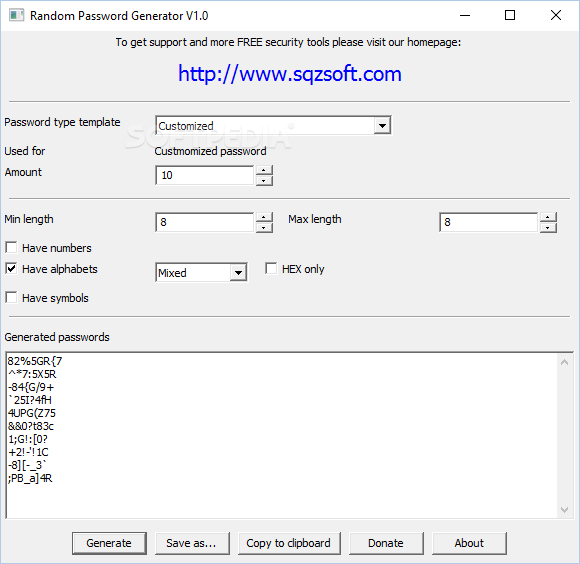Select the generated password &&0?t83c
Viewport: 580px width, 564px height.
[31, 426]
